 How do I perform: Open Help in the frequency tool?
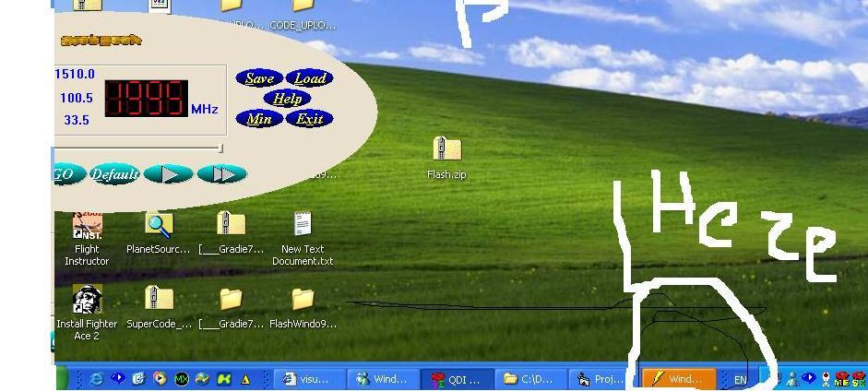pos(286,99)
